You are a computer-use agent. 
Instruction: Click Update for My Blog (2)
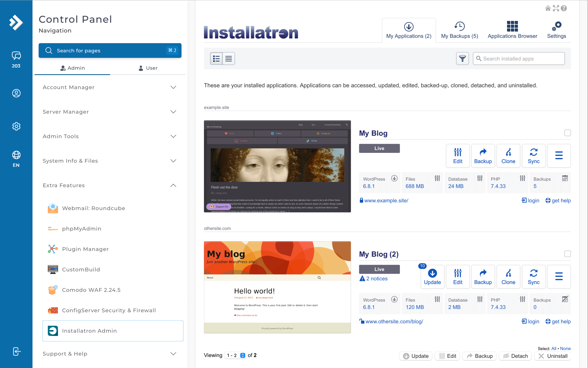[x=432, y=277]
